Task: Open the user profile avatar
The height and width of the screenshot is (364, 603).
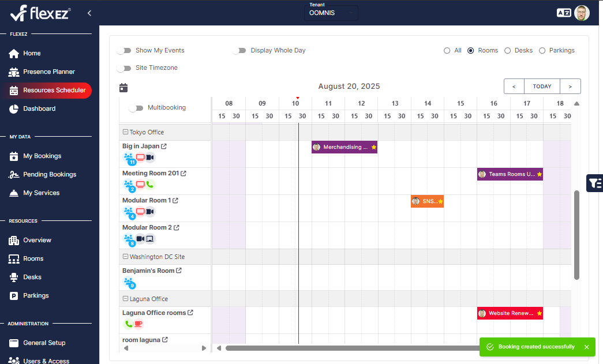Action: pos(582,12)
